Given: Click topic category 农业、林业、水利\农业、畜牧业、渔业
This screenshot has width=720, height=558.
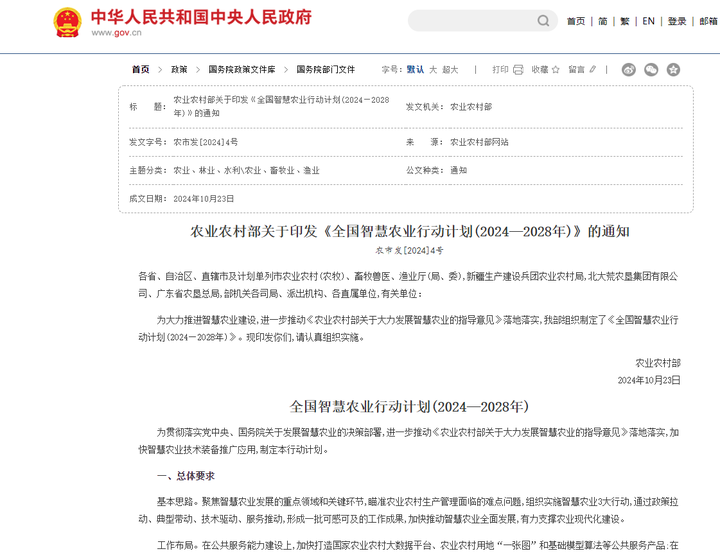Looking at the screenshot, I should pyautogui.click(x=246, y=170).
